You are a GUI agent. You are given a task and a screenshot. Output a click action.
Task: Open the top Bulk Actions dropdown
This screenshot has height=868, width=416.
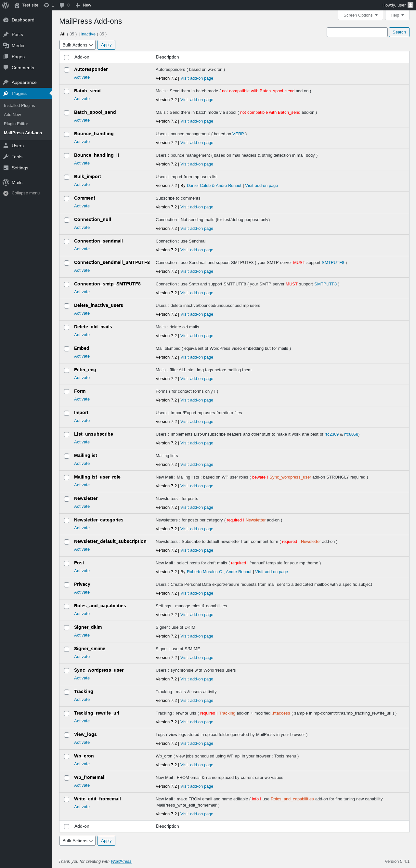click(77, 45)
